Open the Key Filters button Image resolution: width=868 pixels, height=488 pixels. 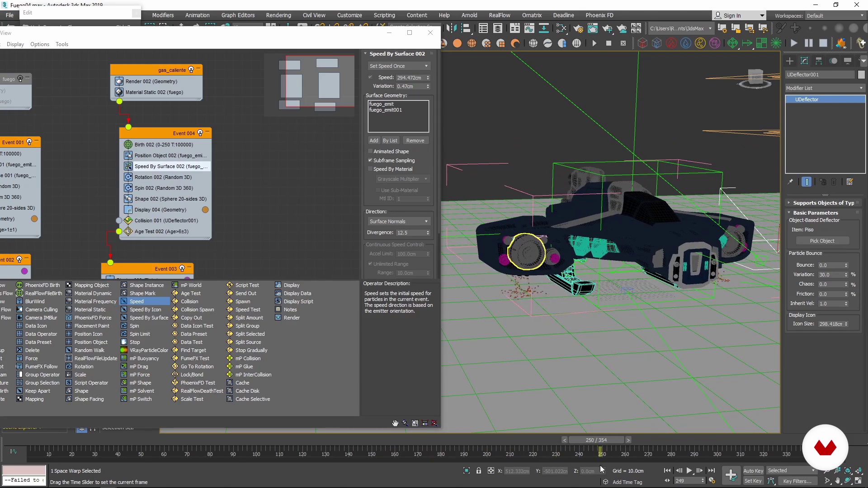point(797,481)
